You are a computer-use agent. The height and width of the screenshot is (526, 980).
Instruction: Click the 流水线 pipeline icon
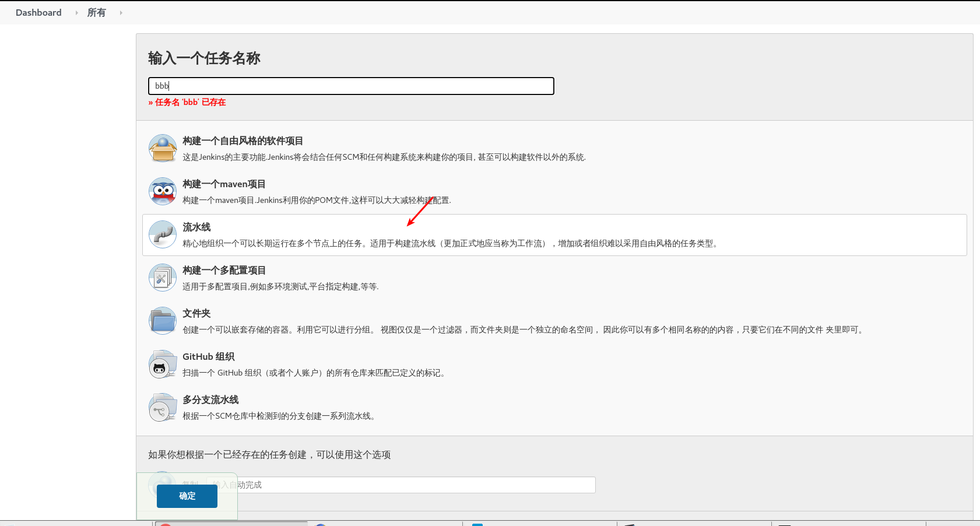click(163, 234)
